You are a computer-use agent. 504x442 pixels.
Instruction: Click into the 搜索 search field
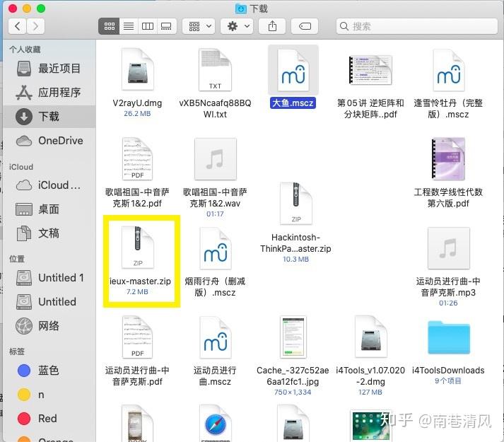pyautogui.click(x=416, y=26)
